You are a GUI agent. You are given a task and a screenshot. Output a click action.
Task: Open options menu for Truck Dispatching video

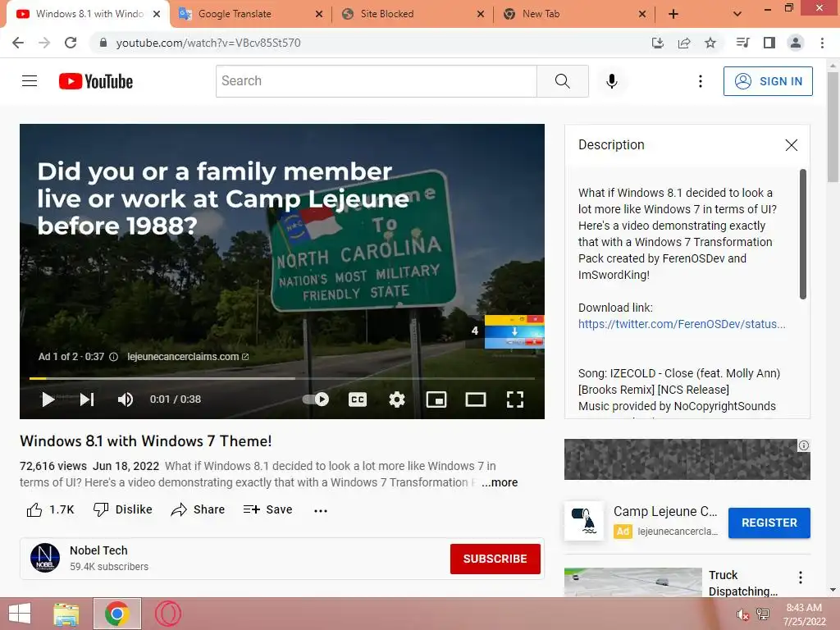click(x=801, y=577)
